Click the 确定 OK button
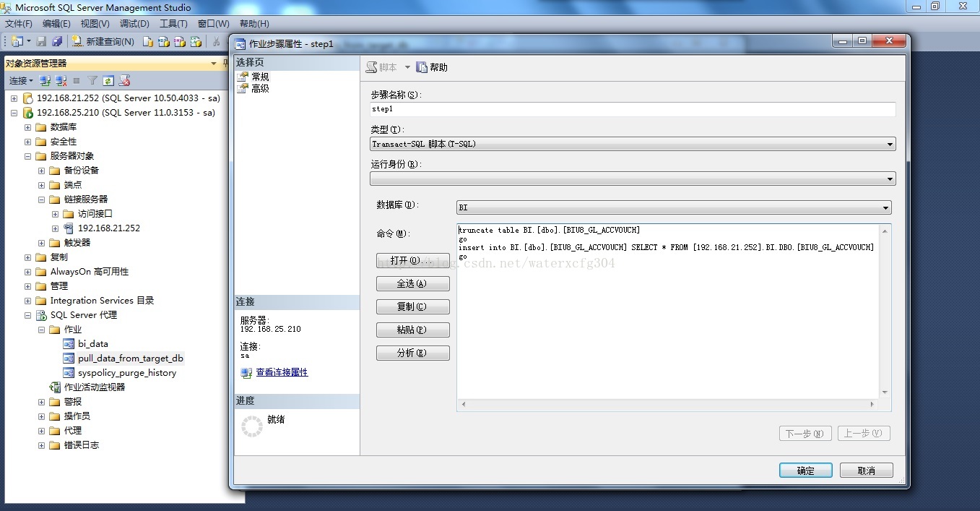 pyautogui.click(x=806, y=471)
